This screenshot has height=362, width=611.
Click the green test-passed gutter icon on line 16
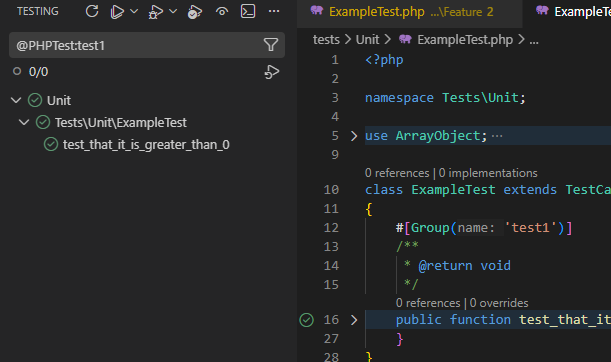pyautogui.click(x=307, y=320)
